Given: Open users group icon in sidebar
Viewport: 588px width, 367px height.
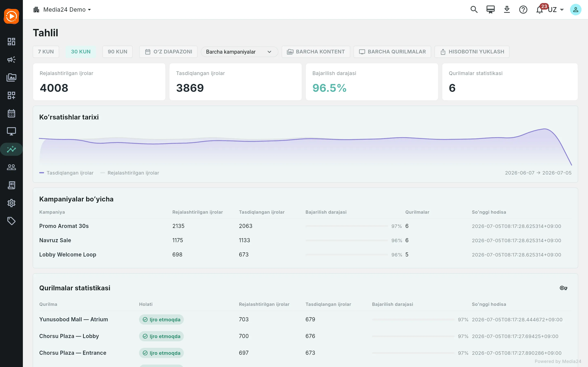Looking at the screenshot, I should point(11,167).
